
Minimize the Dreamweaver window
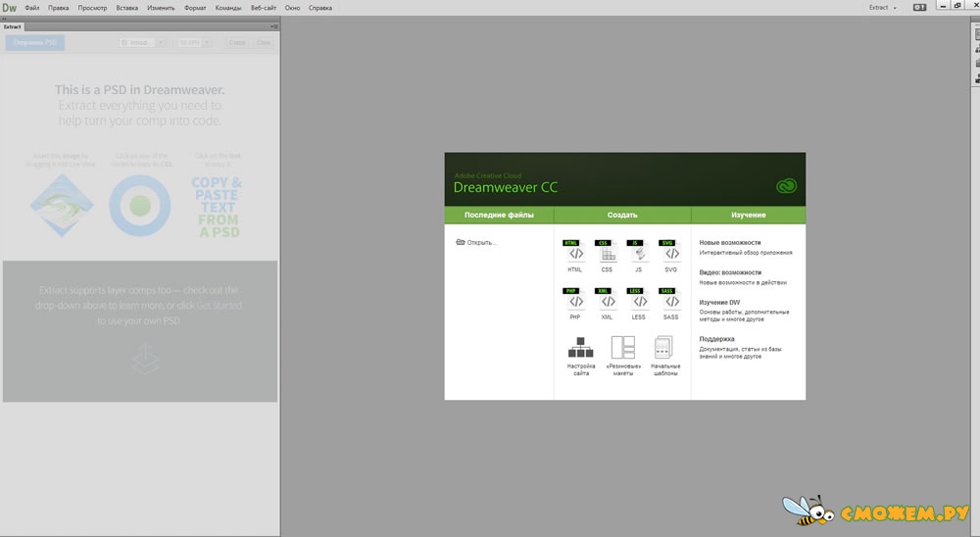(x=943, y=5)
